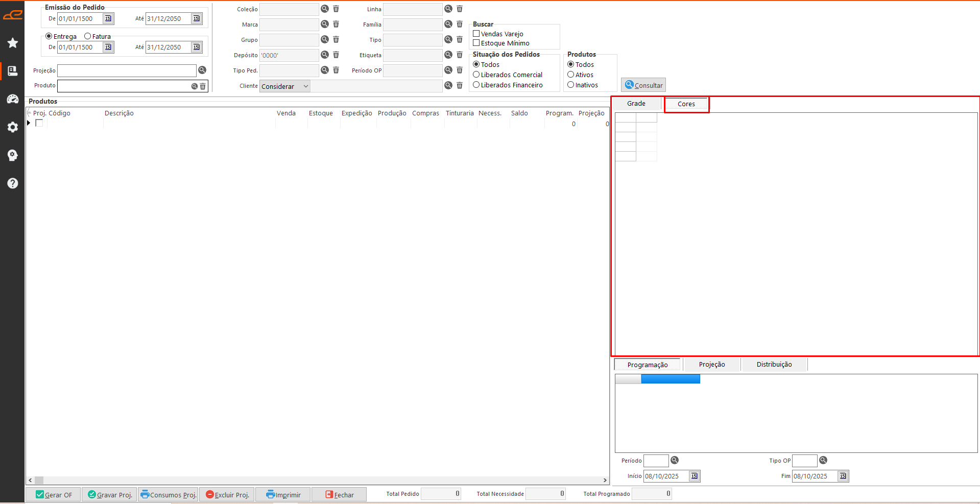Click the Gerar OF button
Image resolution: width=980 pixels, height=504 pixels.
click(54, 495)
